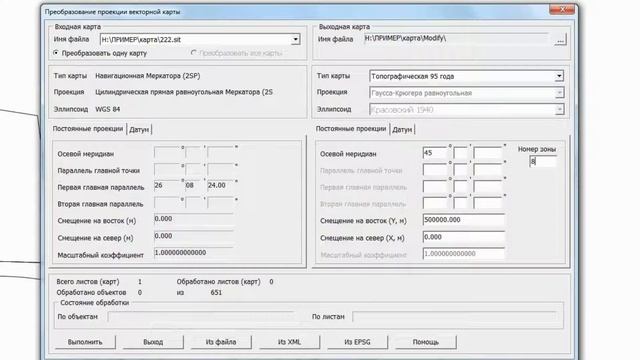640x360 pixels.
Task: Click input 'Первая главная параллель' degrees field 26
Action: tap(167, 185)
